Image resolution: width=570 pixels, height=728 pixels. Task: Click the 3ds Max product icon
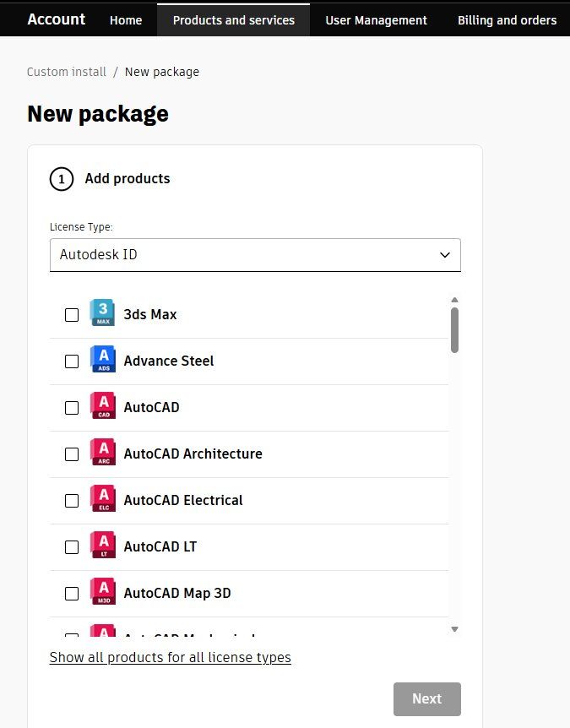[x=102, y=312]
